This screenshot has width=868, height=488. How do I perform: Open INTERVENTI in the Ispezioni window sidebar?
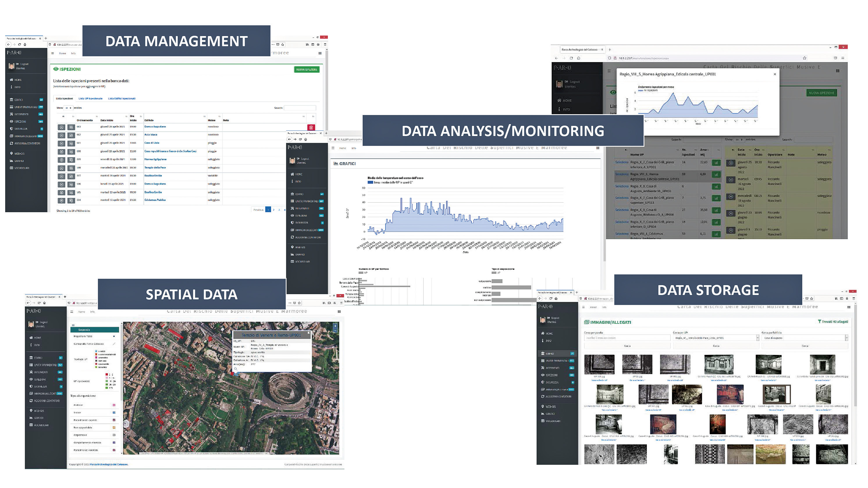coord(26,114)
